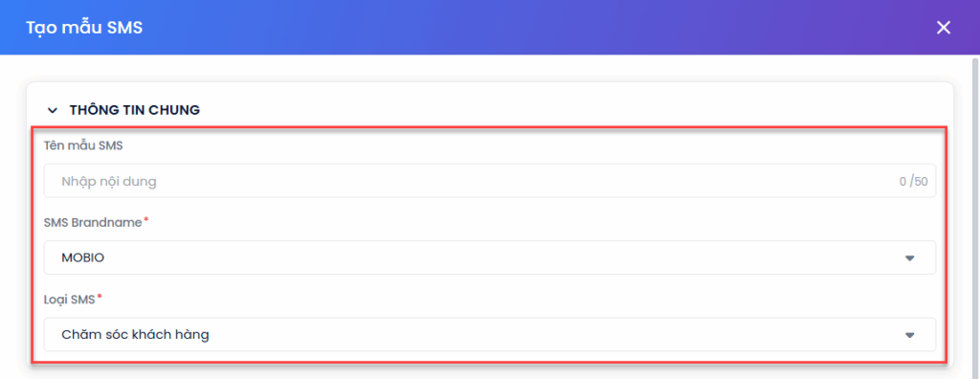Click the red asterisk beside SMS Brandname

pyautogui.click(x=146, y=221)
